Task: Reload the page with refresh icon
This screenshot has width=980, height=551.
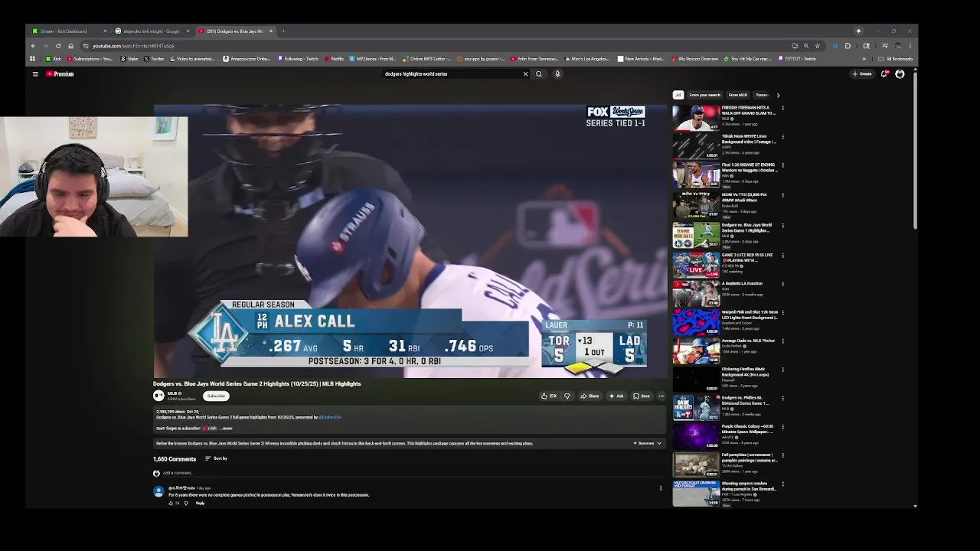Action: 58,46
